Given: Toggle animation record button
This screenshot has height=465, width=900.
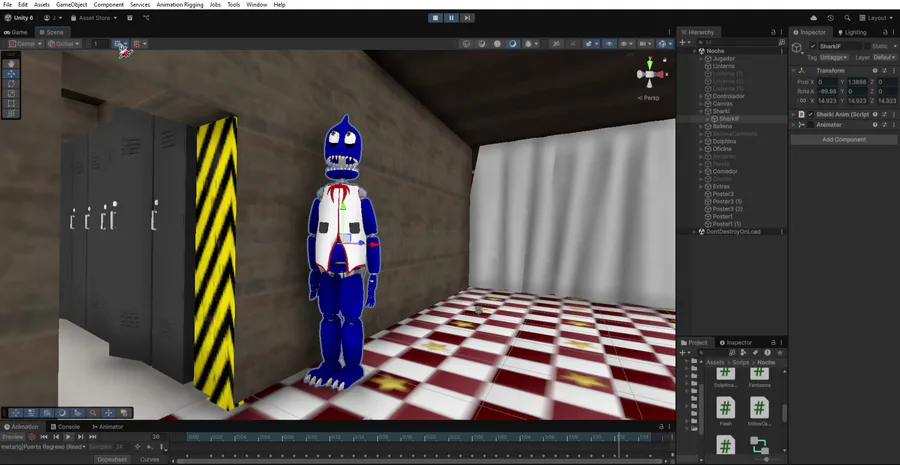Looking at the screenshot, I should point(32,437).
